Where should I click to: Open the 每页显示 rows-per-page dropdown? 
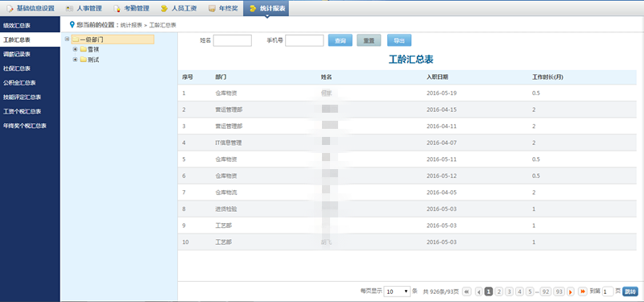click(x=397, y=292)
